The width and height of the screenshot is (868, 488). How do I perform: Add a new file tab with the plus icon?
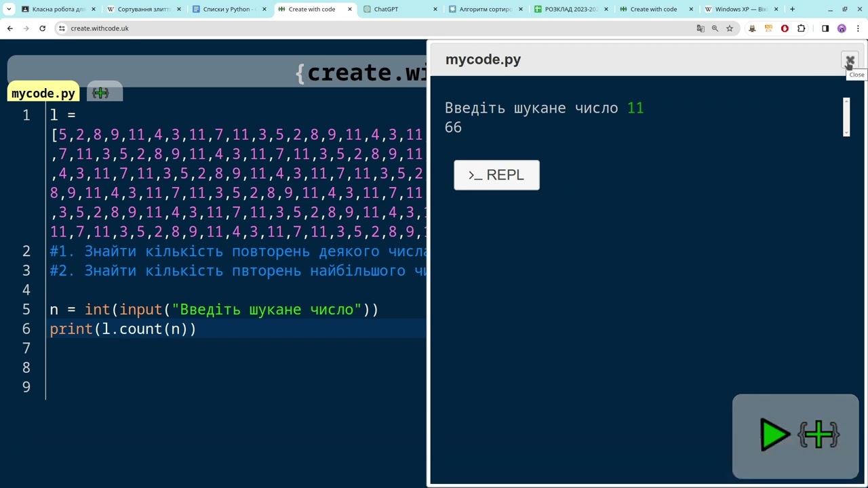tap(100, 93)
